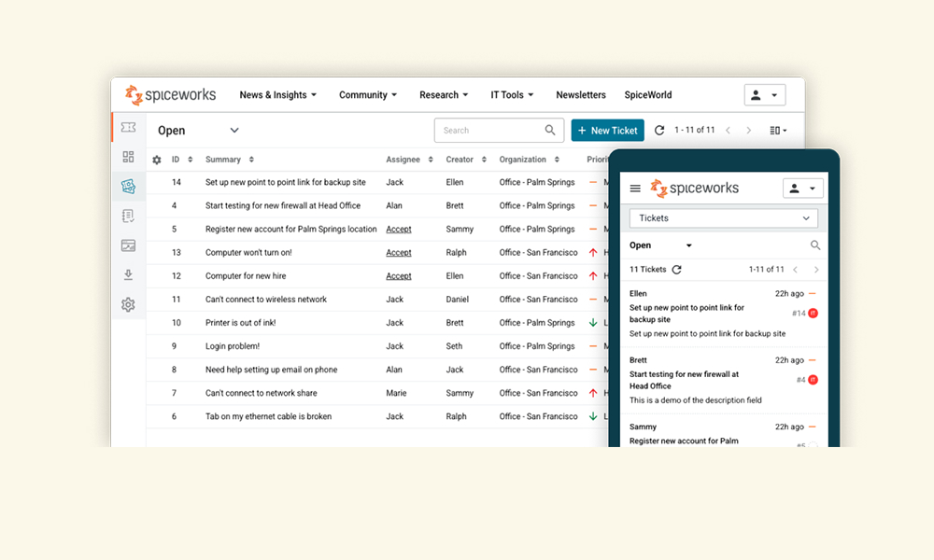Click the mobile search magnifier icon

coord(814,245)
